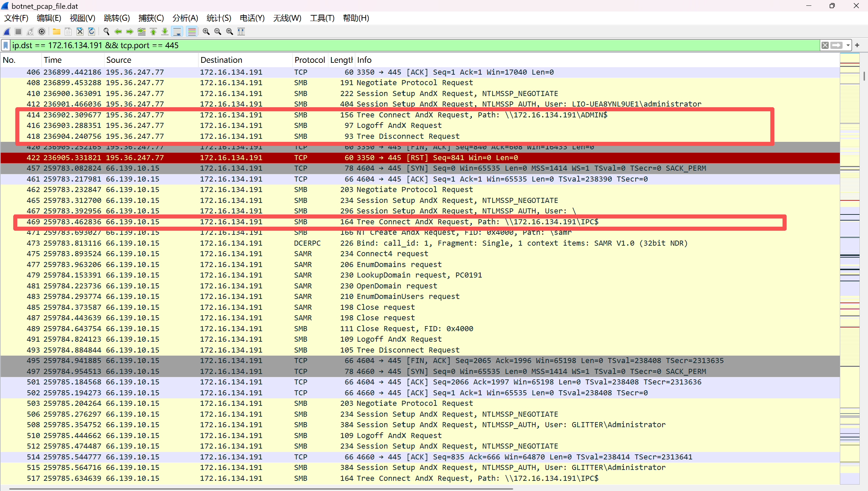868x491 pixels.
Task: Click the find packet magnifier icon
Action: click(106, 32)
